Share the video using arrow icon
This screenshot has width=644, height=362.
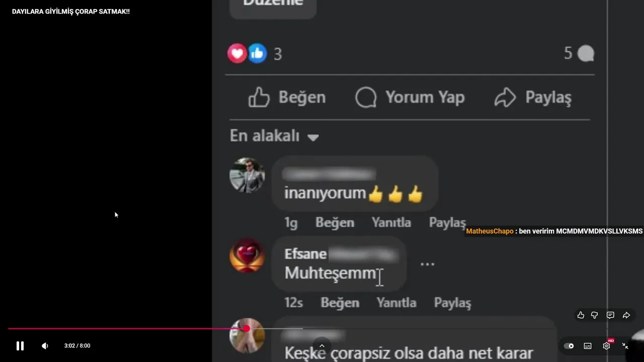point(626,315)
